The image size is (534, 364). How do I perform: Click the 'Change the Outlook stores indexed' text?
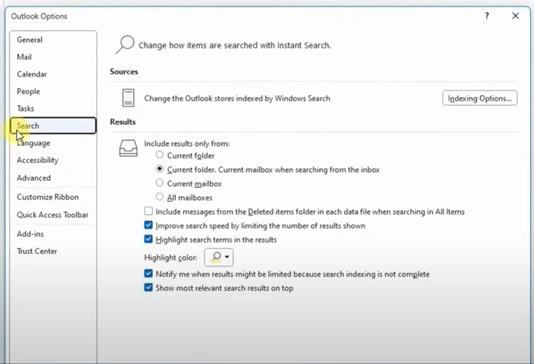tap(237, 98)
